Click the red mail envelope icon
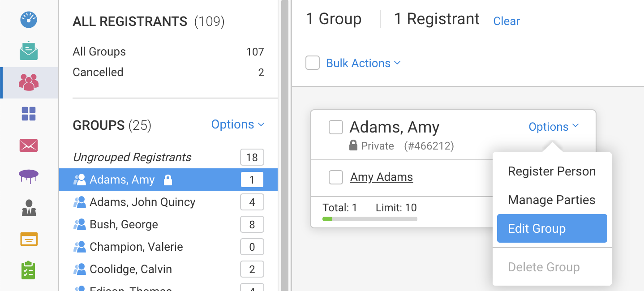 pyautogui.click(x=29, y=145)
